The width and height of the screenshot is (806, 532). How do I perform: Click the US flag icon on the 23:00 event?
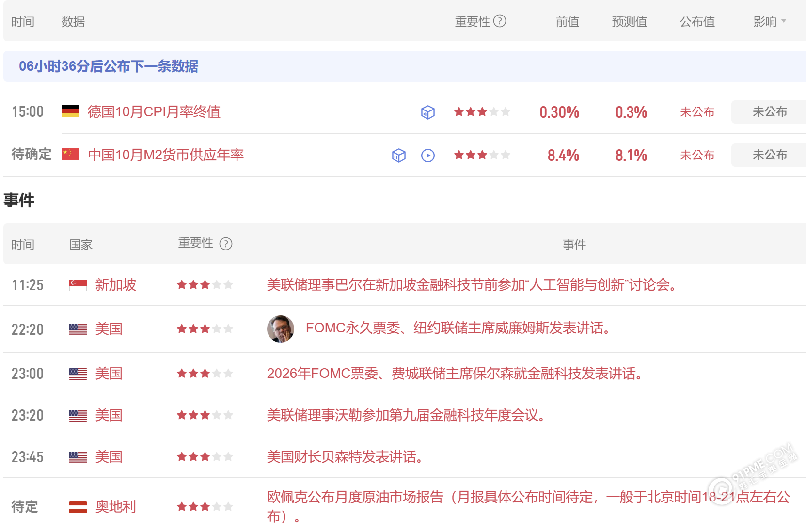78,373
